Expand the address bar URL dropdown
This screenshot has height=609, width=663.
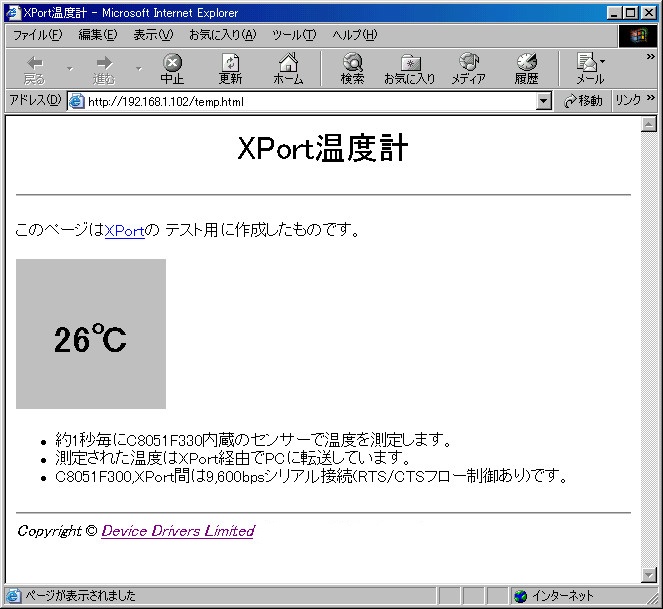(x=544, y=102)
